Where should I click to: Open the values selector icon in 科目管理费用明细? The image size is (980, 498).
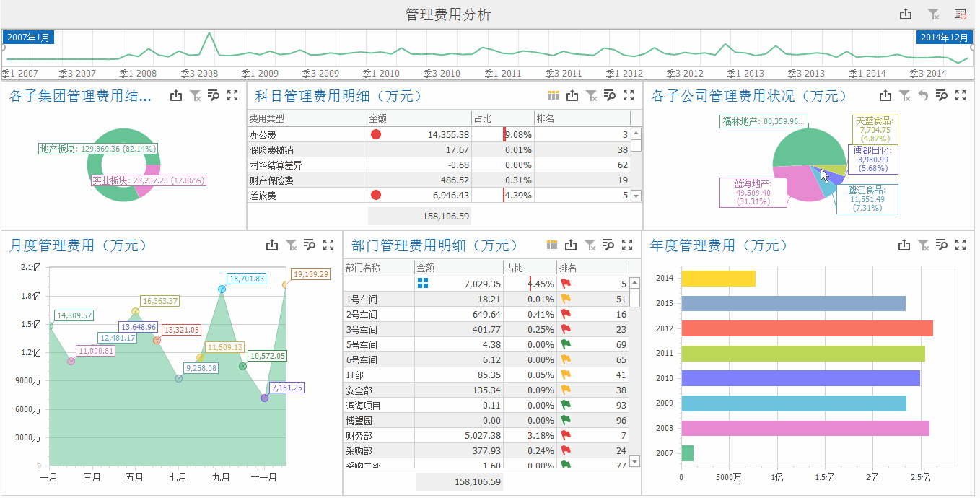point(554,95)
